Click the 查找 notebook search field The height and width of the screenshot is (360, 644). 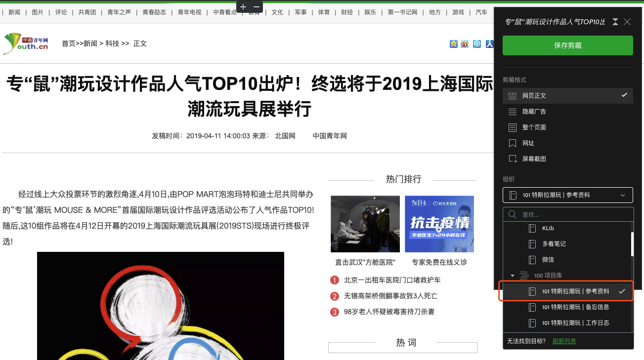(568, 214)
